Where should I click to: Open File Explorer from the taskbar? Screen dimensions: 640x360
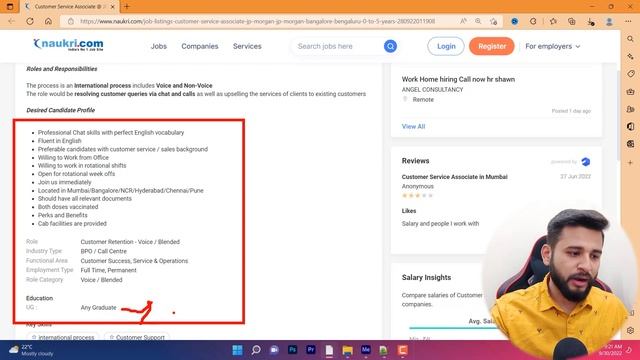[347, 350]
